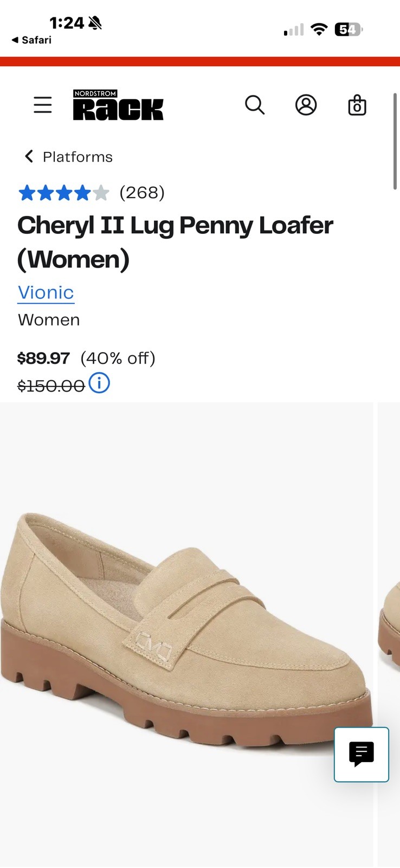400x868 pixels.
Task: Tap the $150.00 original price
Action: (51, 386)
